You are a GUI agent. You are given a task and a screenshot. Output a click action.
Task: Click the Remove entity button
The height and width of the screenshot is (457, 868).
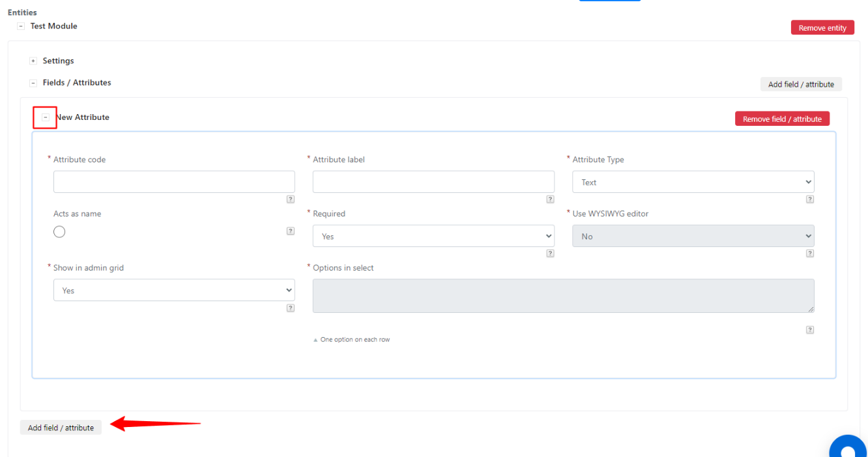[822, 27]
